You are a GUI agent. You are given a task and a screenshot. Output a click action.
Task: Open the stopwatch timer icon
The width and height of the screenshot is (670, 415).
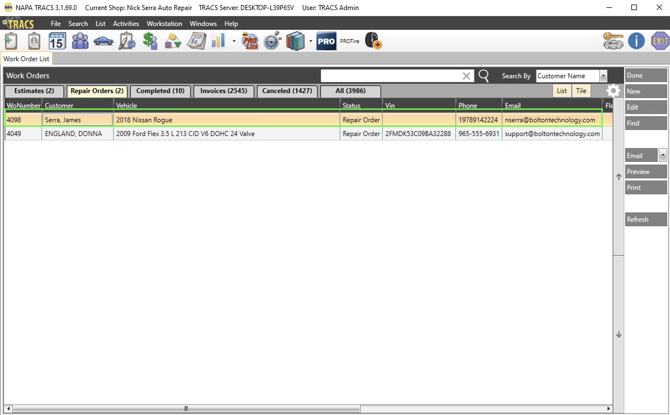(272, 41)
